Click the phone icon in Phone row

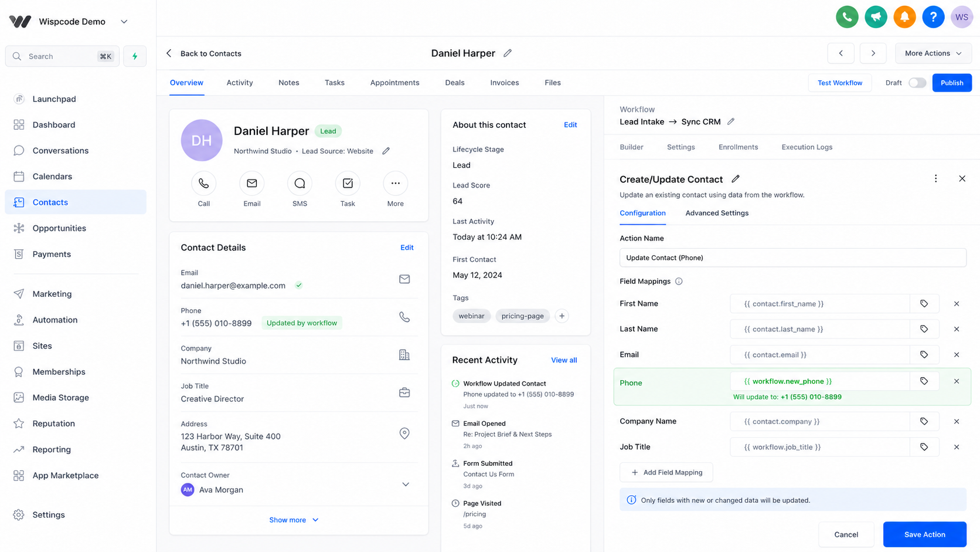[x=404, y=317]
